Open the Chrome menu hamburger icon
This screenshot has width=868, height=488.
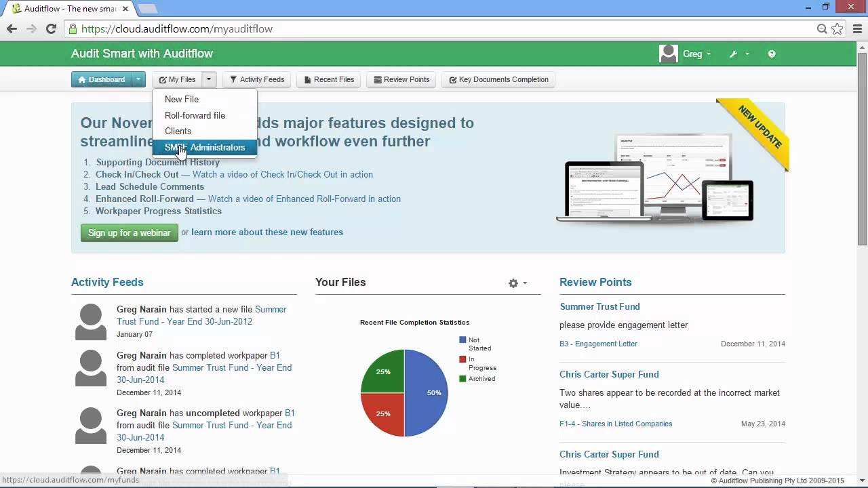[857, 28]
